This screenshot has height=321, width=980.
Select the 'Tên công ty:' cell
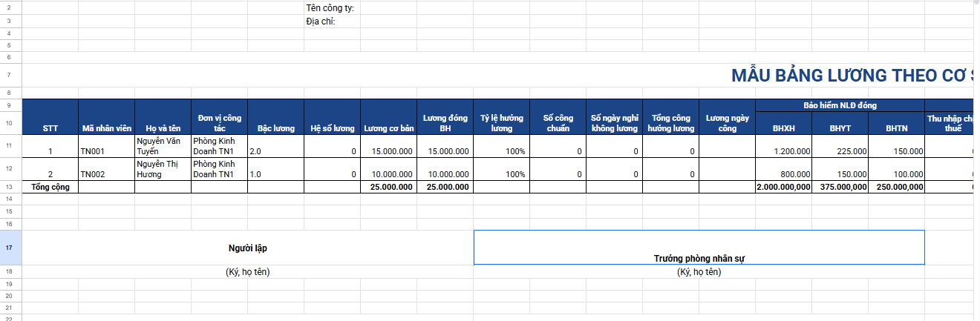tap(332, 8)
